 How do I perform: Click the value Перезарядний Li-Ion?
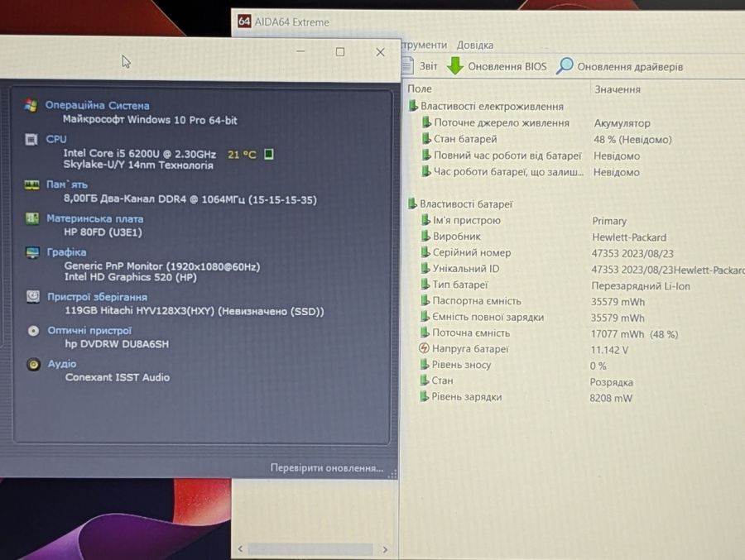point(641,286)
